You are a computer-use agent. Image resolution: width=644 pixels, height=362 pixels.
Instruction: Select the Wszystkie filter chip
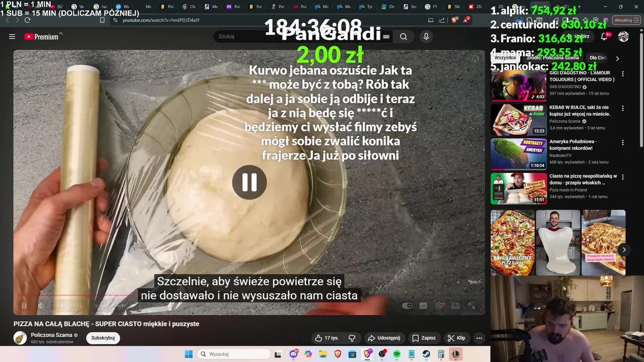(x=505, y=58)
